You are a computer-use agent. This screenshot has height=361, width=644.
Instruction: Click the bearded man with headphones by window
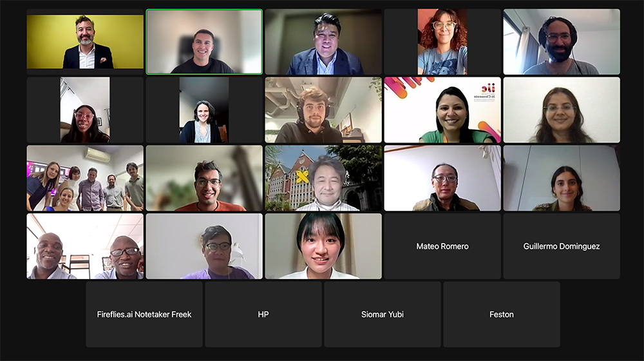click(x=562, y=41)
